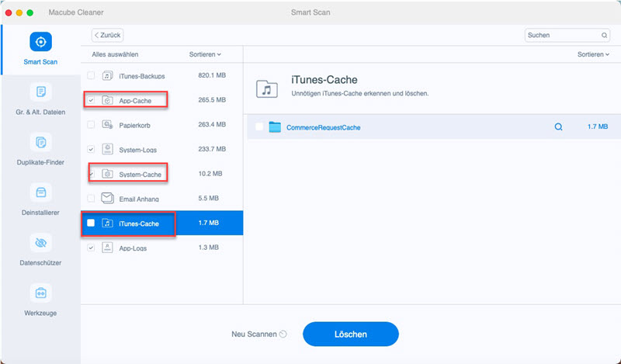
Task: Reveal CommerceRequestCache with the magnifier icon
Action: [x=558, y=127]
